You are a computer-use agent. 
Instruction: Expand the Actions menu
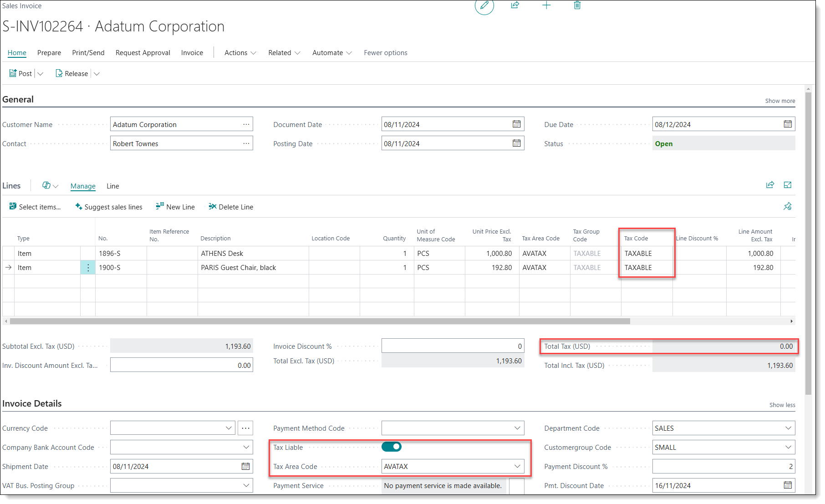(x=240, y=53)
